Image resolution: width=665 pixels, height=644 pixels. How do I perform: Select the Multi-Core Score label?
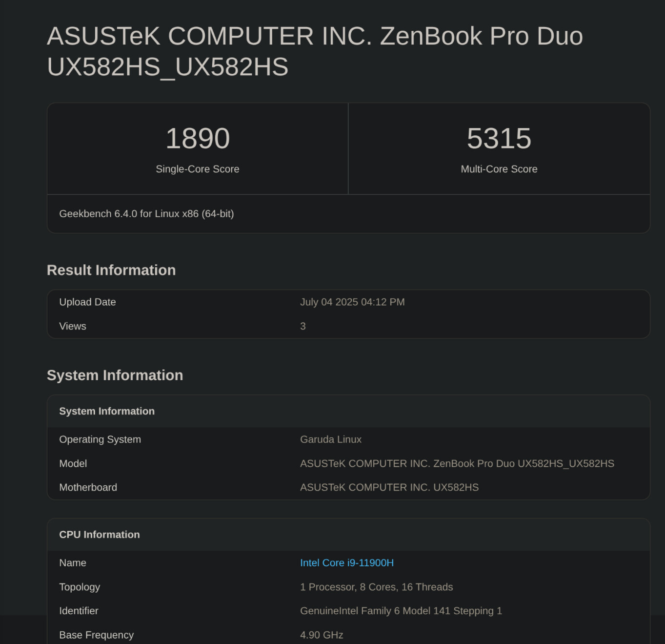(x=499, y=169)
